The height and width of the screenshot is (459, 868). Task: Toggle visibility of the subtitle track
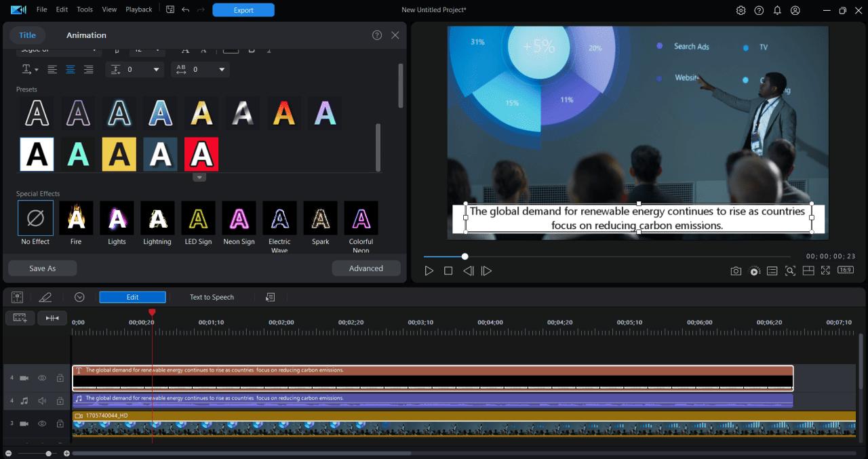[x=41, y=378]
